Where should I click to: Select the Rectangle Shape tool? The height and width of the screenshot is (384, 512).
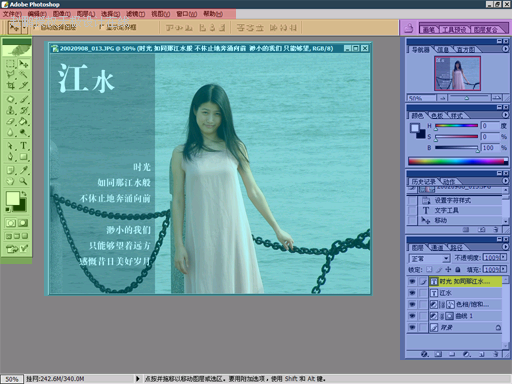[x=23, y=157]
